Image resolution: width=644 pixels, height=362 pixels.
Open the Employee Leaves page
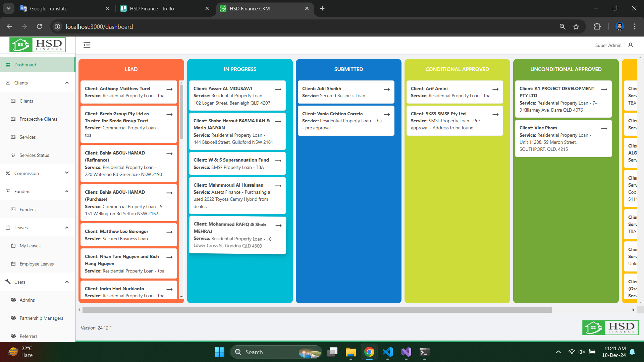37,264
